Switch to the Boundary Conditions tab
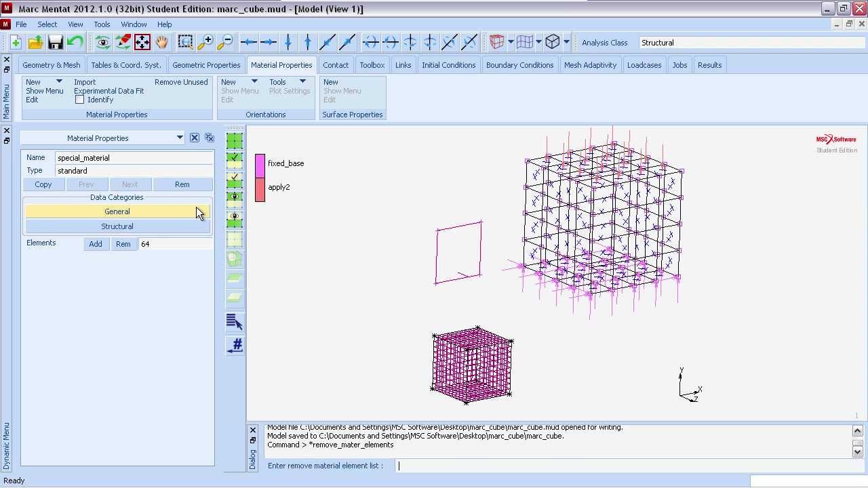Image resolution: width=868 pixels, height=488 pixels. coord(519,65)
